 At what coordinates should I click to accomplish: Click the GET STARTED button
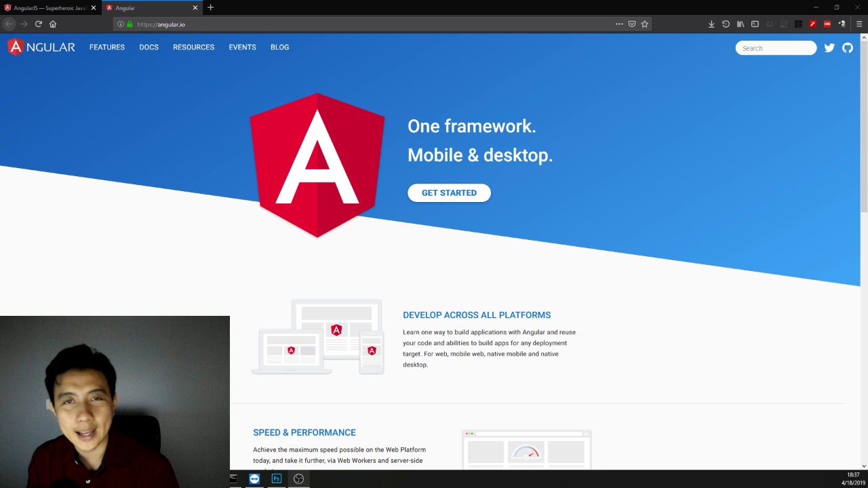449,192
